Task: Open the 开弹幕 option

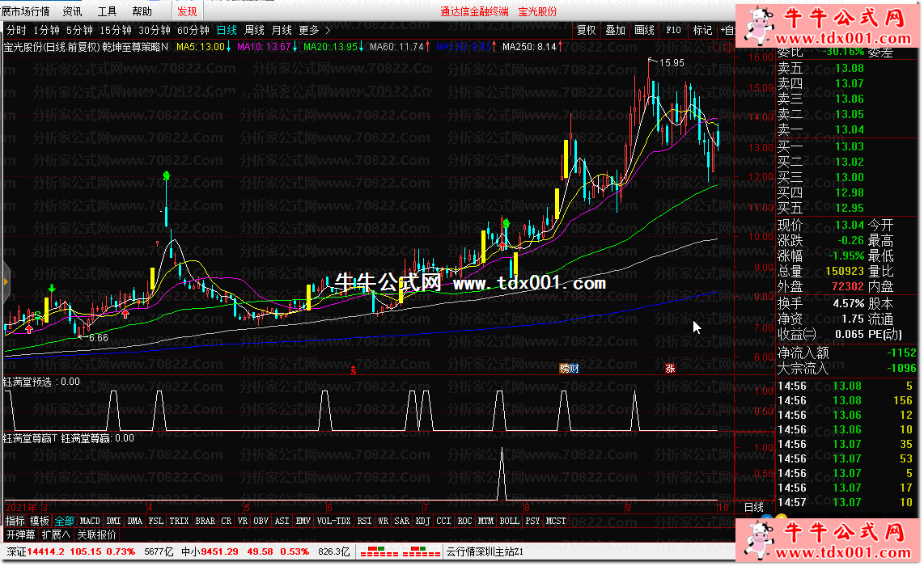Action: click(20, 534)
